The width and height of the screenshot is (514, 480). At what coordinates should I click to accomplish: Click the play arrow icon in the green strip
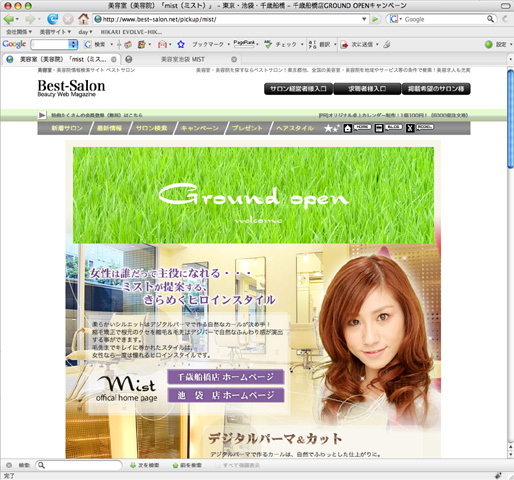42,115
